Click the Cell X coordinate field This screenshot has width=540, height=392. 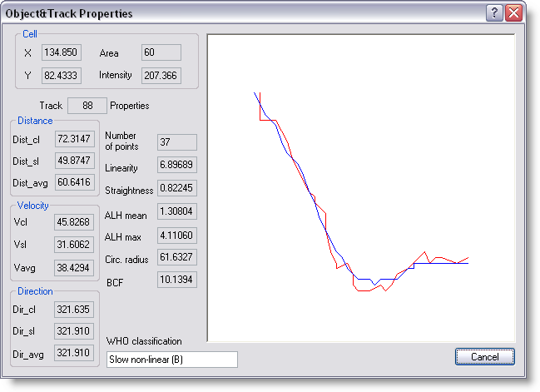(62, 52)
